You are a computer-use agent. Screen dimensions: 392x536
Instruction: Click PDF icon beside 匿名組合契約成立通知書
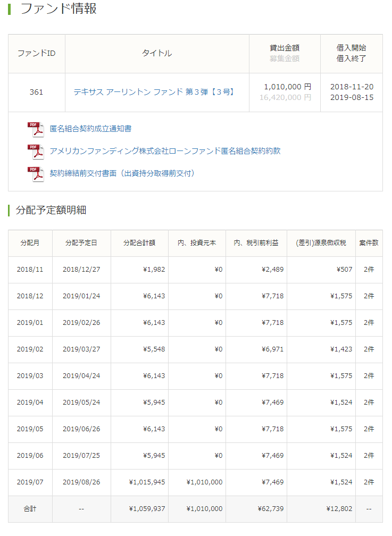tap(36, 129)
